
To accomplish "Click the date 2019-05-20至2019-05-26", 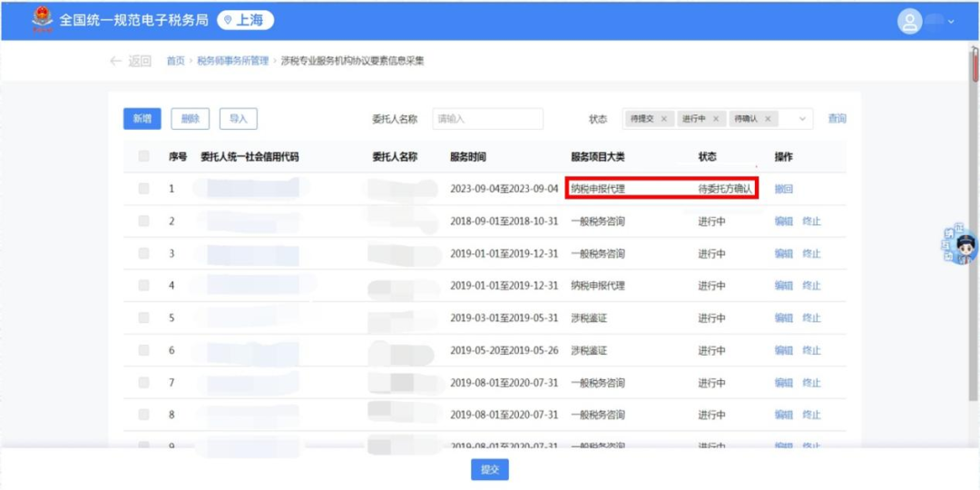I will click(504, 350).
